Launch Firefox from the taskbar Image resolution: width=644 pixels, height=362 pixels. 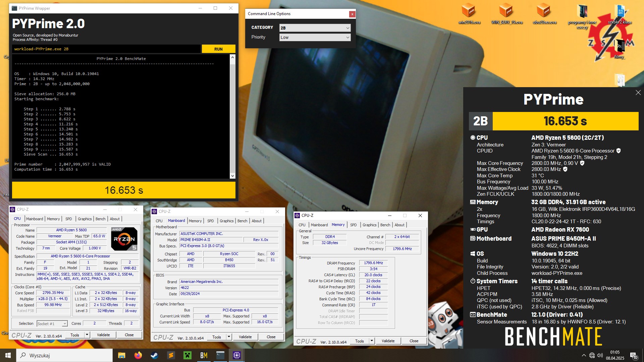tap(138, 355)
